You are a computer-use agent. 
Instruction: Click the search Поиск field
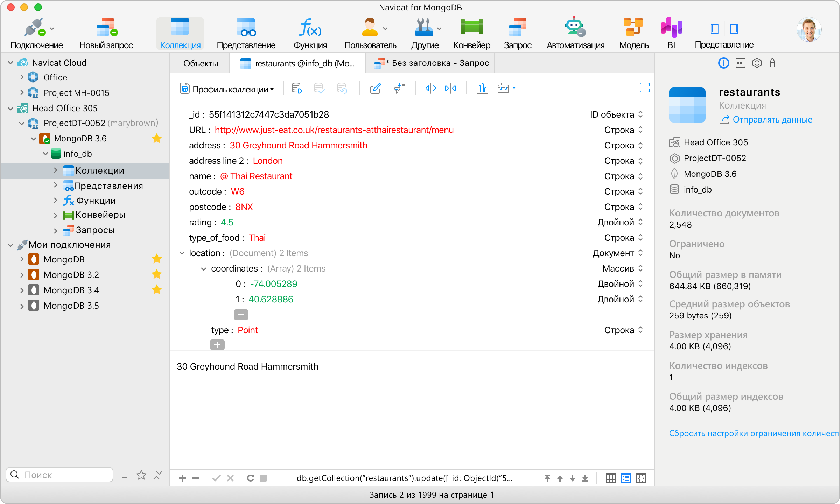pyautogui.click(x=59, y=475)
